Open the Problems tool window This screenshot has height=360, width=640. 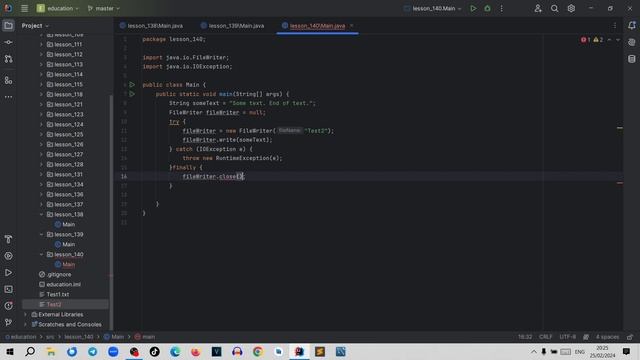click(x=8, y=306)
